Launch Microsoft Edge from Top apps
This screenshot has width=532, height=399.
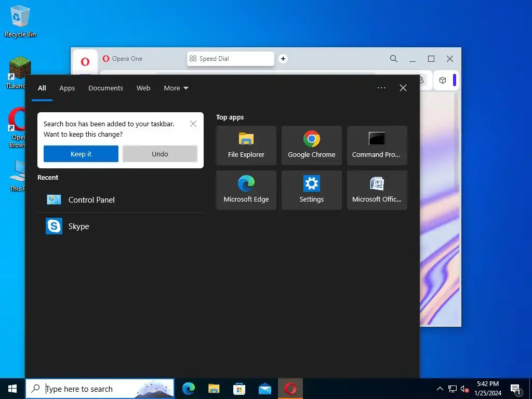pos(246,190)
